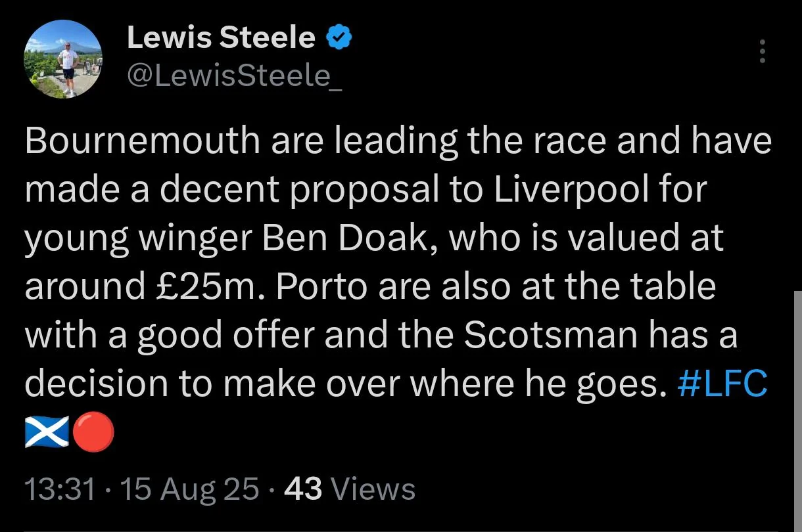
Task: Open the #LFC hashtag
Action: 722,386
